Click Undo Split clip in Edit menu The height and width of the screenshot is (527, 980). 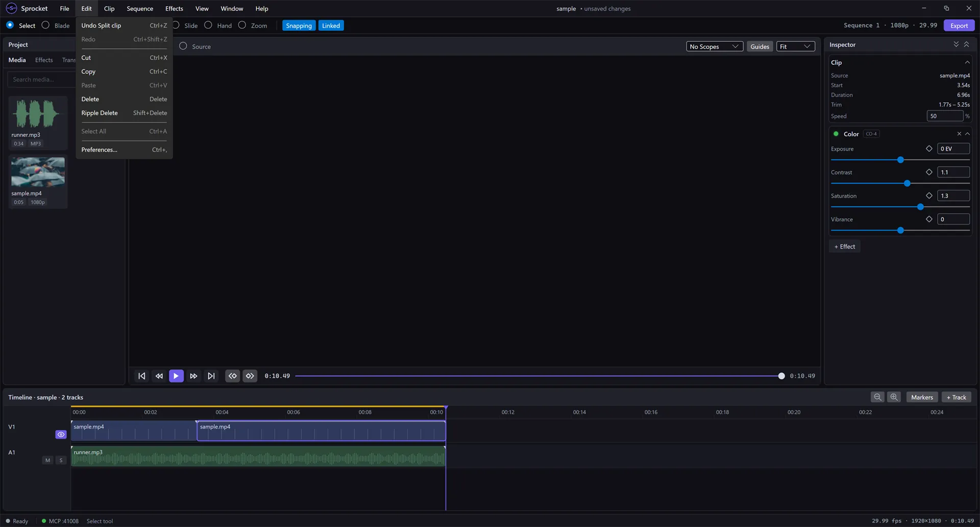pos(124,26)
